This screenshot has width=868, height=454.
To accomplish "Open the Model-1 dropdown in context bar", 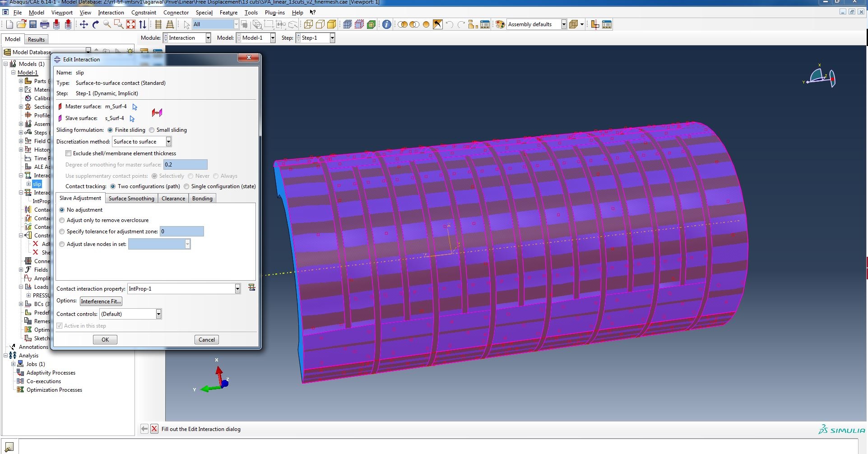I will coord(273,38).
